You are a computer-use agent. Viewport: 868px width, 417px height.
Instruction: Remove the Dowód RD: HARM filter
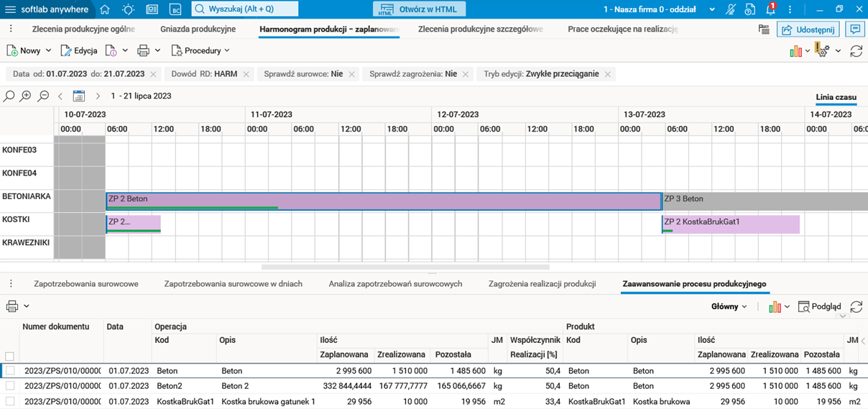(x=246, y=74)
